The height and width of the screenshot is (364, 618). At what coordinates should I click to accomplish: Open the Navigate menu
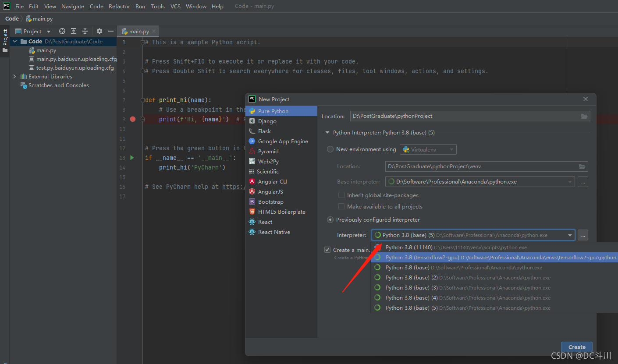coord(73,7)
